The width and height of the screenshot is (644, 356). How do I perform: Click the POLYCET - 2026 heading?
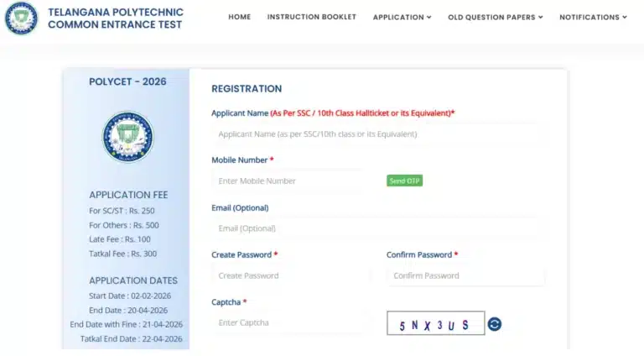click(x=127, y=81)
